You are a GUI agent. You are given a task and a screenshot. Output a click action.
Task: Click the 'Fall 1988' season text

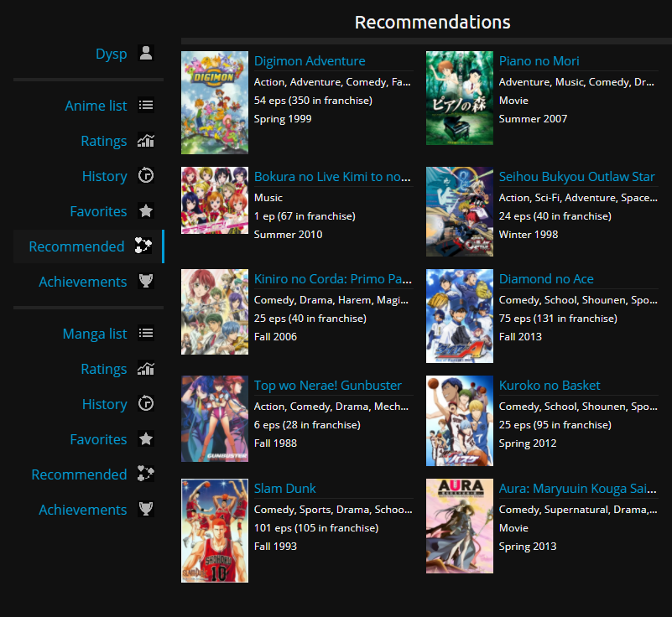[275, 443]
